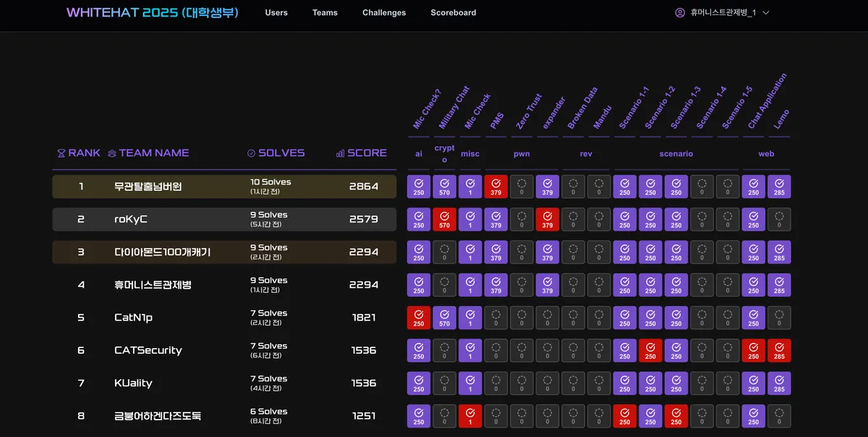868x437 pixels.
Task: Click the Mic Check? solve badge for 무관탈출넘버원
Action: 418,186
